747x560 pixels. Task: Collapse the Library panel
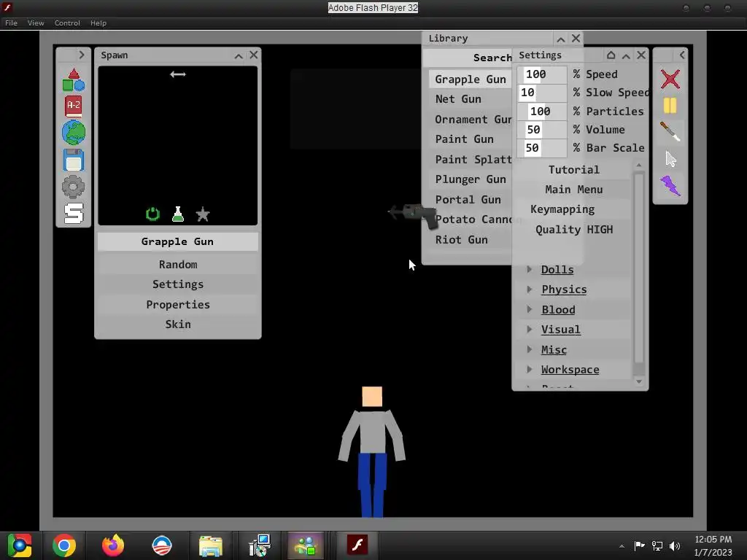(x=561, y=39)
